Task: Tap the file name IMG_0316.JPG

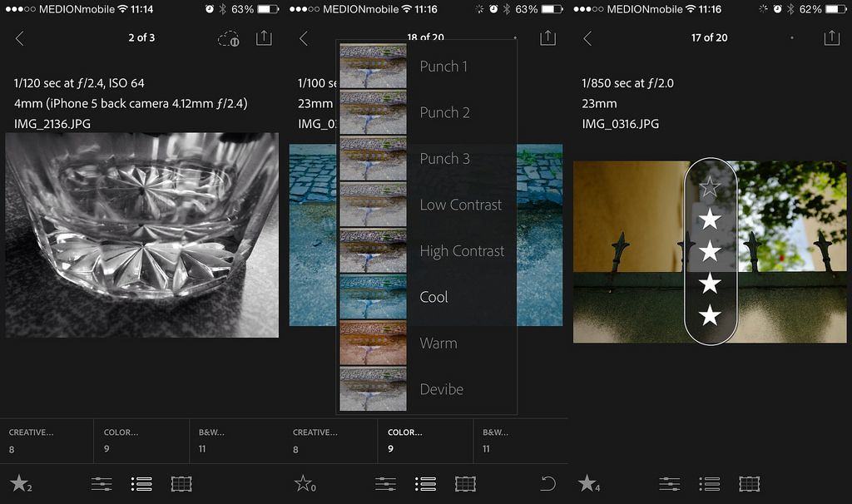Action: [621, 124]
